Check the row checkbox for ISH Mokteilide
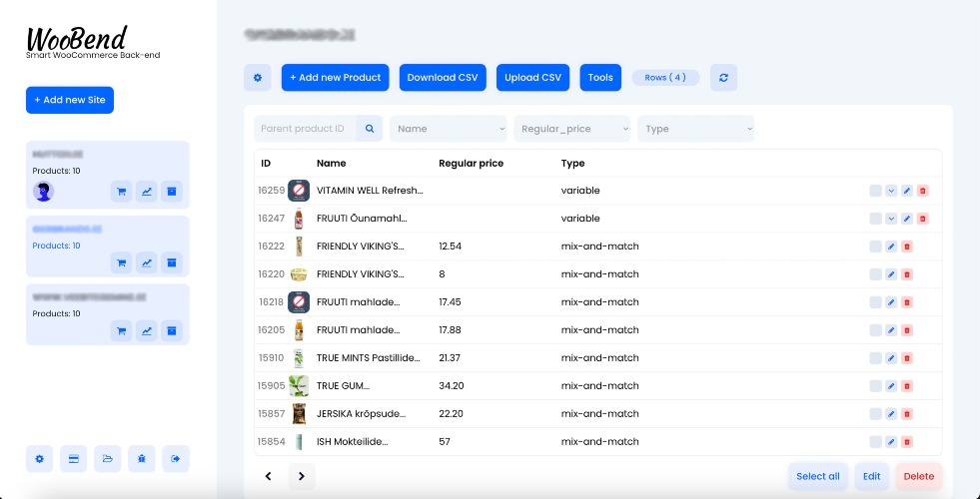980x499 pixels. [x=876, y=441]
